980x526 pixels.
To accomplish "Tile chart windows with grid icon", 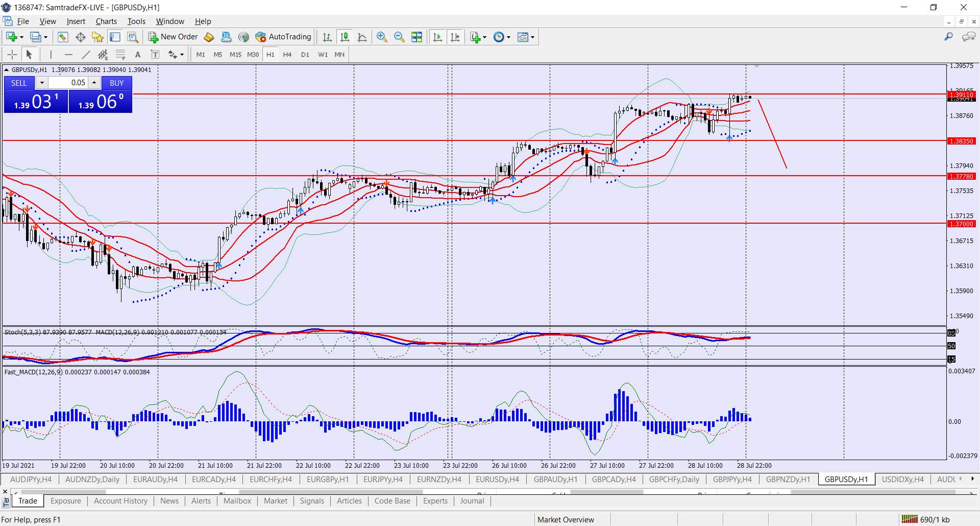I will [x=416, y=37].
